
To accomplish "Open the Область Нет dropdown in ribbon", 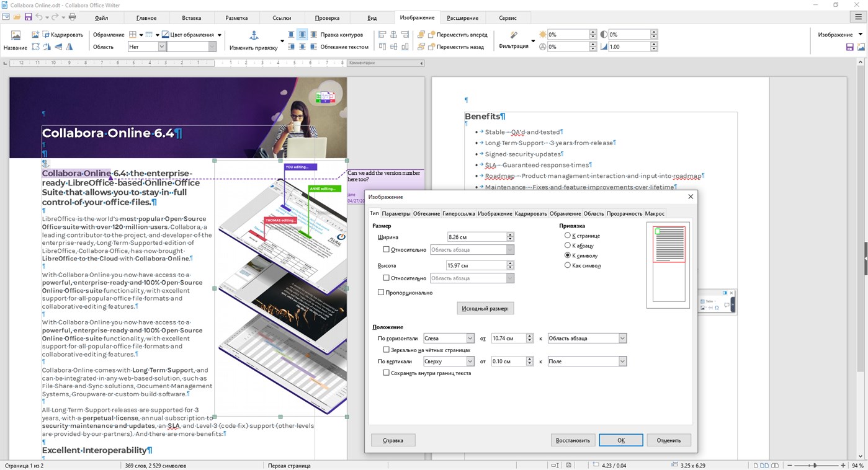I will coord(147,47).
